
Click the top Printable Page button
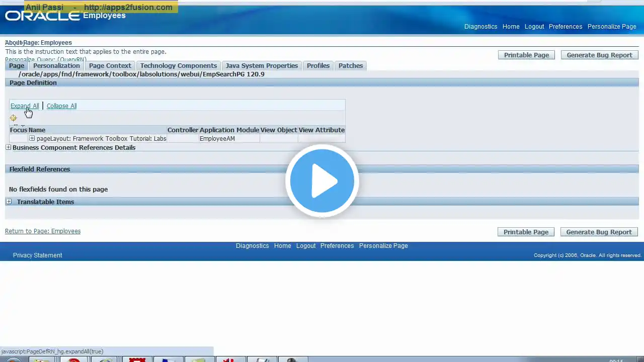click(x=526, y=55)
